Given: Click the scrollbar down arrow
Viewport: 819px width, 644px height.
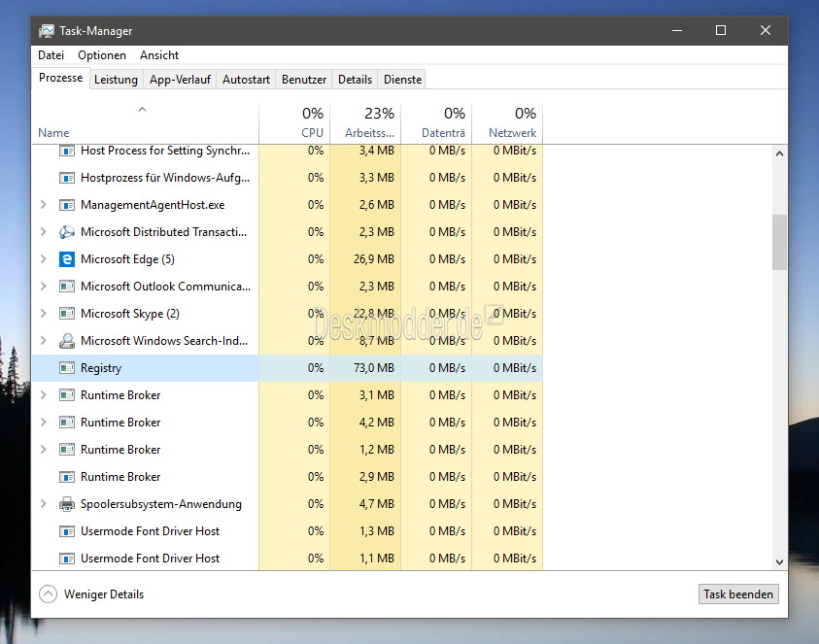Looking at the screenshot, I should [779, 562].
